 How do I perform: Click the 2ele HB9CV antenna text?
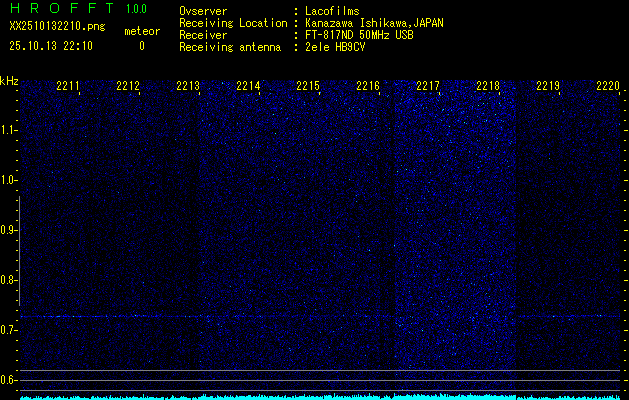335,47
